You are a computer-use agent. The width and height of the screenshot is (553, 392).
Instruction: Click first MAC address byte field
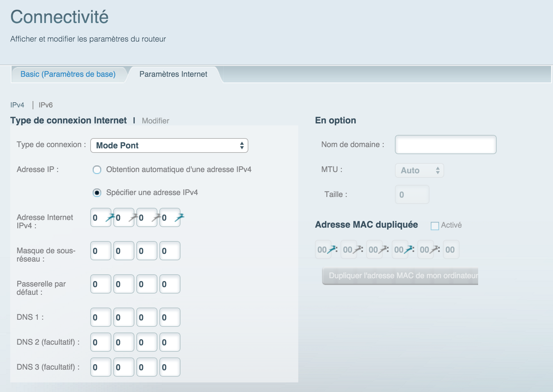click(x=323, y=250)
